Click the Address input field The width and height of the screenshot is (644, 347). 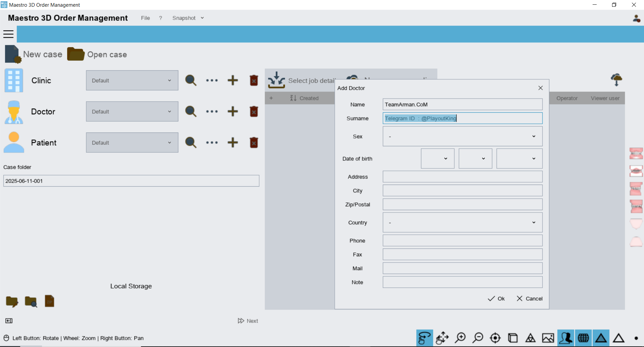tap(462, 177)
